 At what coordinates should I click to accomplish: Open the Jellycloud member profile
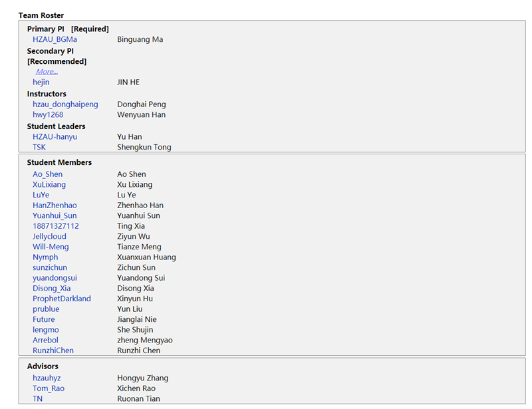pyautogui.click(x=49, y=237)
